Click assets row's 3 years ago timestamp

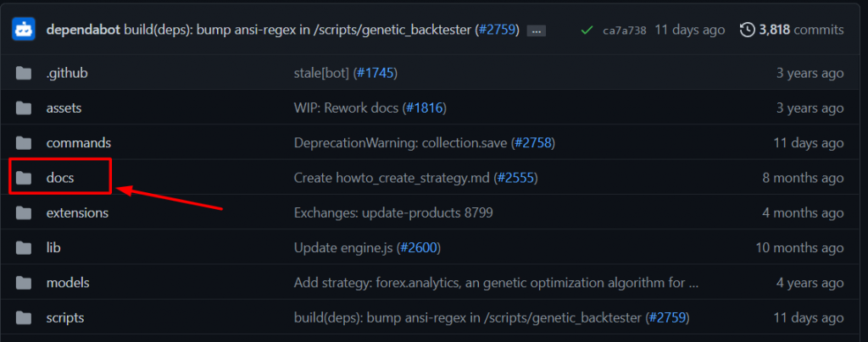(810, 108)
